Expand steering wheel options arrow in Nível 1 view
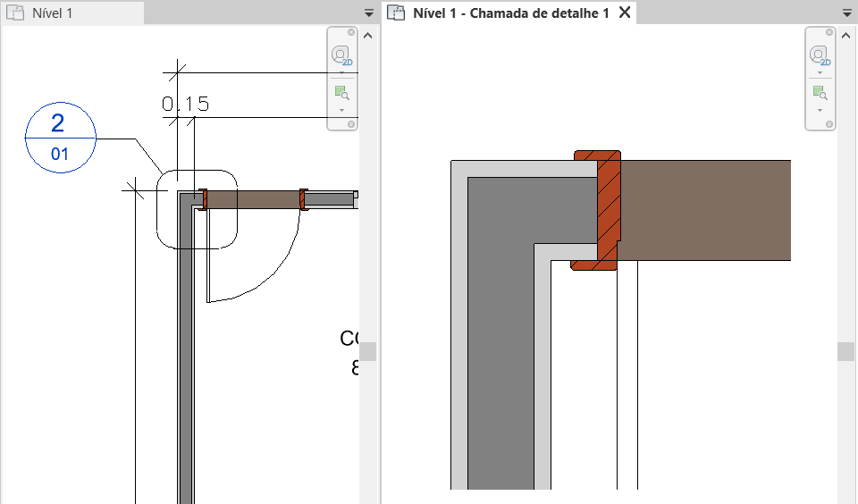Image resolution: width=858 pixels, height=504 pixels. tap(342, 72)
